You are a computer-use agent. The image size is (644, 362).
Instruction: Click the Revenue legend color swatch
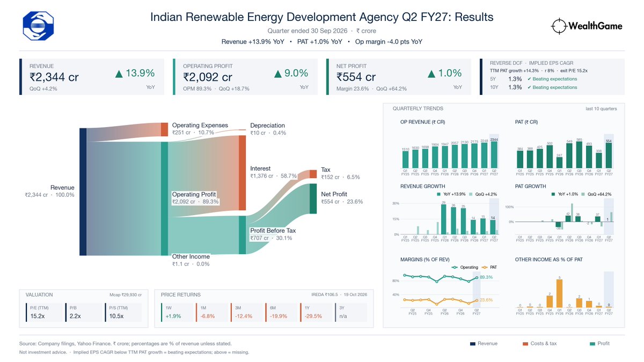(473, 344)
